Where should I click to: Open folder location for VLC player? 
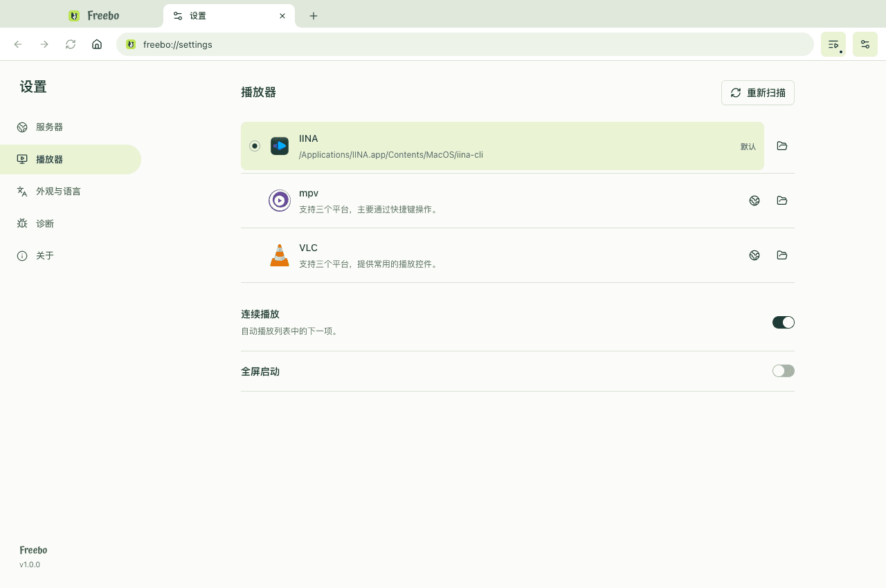click(782, 255)
